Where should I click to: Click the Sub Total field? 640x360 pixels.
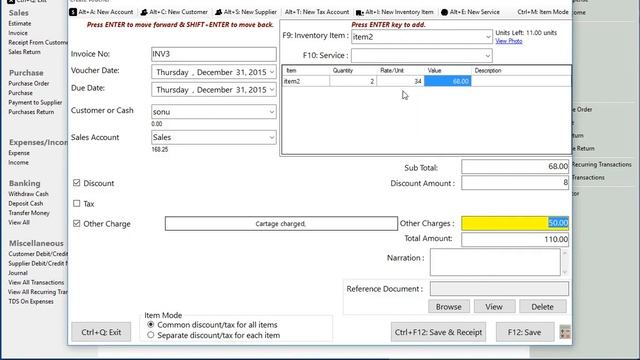click(x=515, y=167)
